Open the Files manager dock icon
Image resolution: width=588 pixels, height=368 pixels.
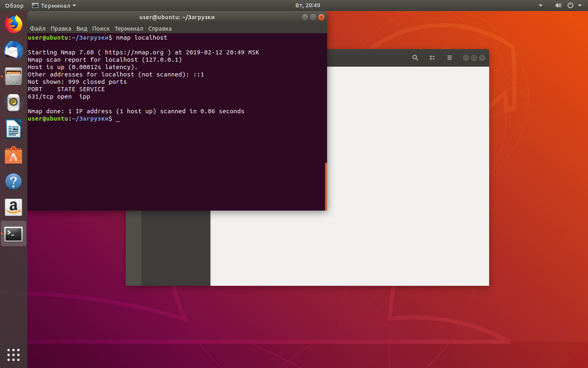tap(13, 76)
